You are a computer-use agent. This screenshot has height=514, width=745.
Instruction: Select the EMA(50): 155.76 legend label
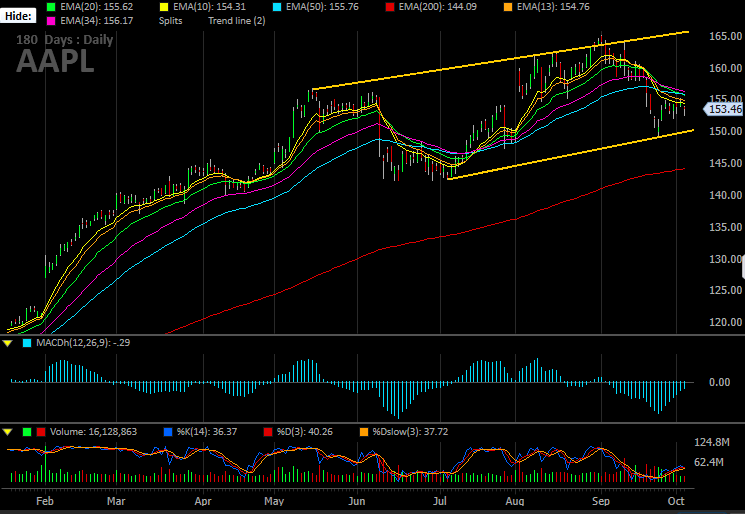pos(322,7)
